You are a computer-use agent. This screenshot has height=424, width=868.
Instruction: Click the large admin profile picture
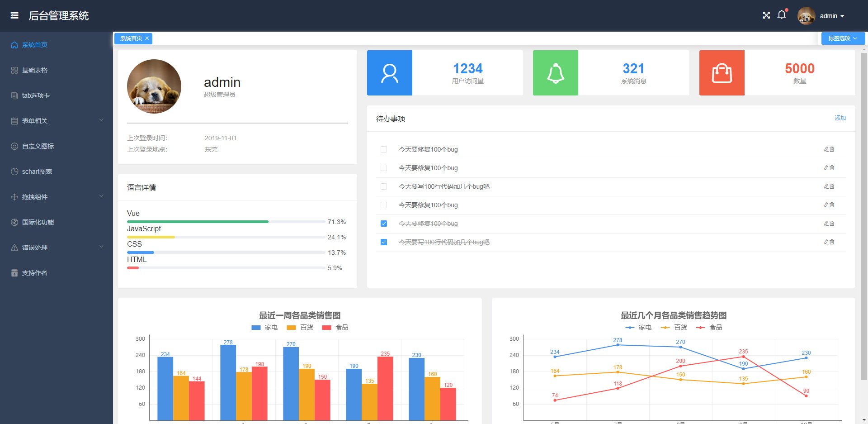click(x=154, y=86)
